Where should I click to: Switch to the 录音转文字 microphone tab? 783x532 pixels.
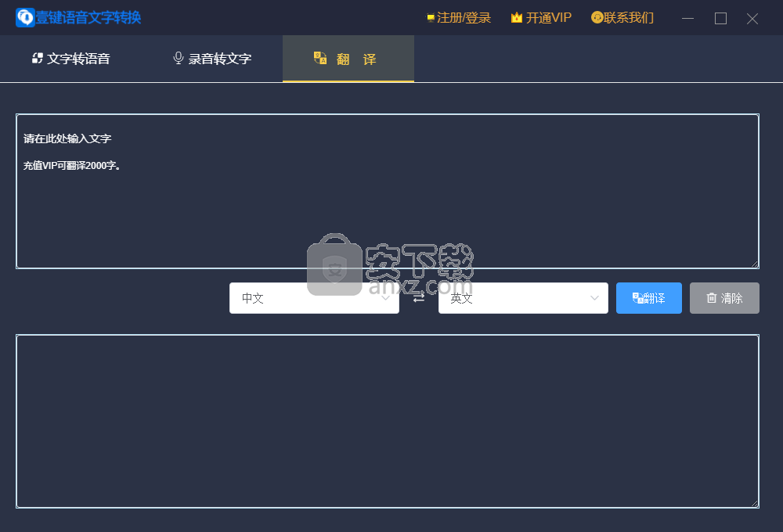pos(212,59)
